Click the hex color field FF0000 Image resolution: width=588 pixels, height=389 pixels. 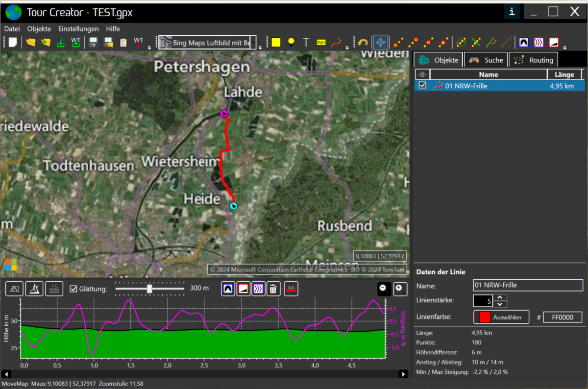pyautogui.click(x=563, y=317)
